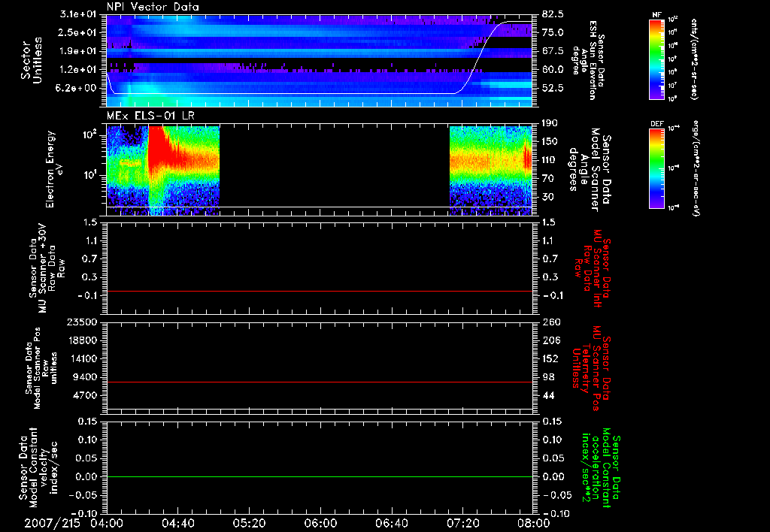Viewport: 770px width, 532px height.
Task: Select the NF color scale bar
Action: pyautogui.click(x=656, y=59)
